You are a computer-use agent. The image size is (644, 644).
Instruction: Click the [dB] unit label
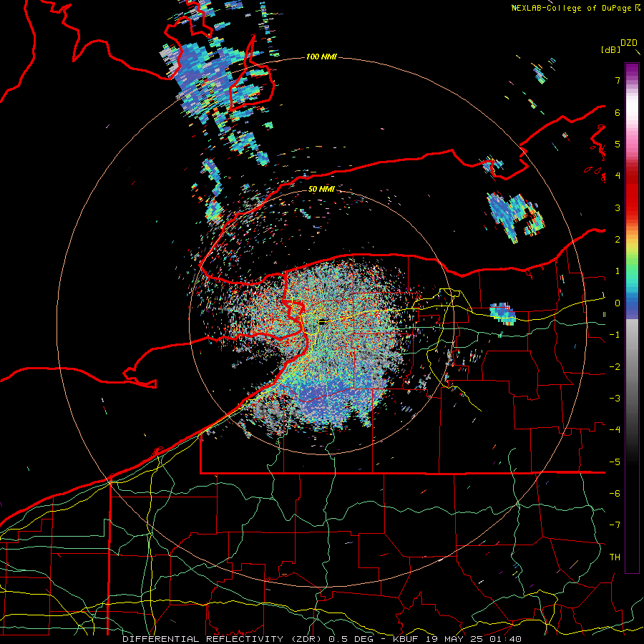point(611,50)
